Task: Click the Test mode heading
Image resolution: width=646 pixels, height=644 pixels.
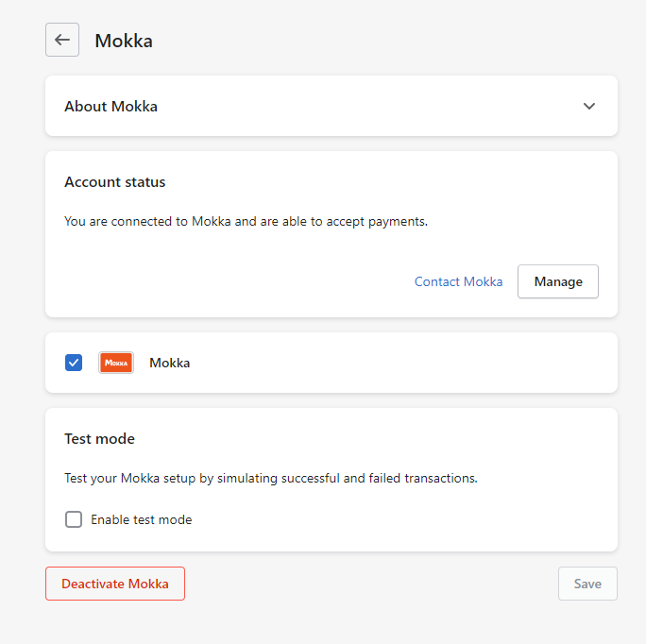Action: click(x=99, y=438)
